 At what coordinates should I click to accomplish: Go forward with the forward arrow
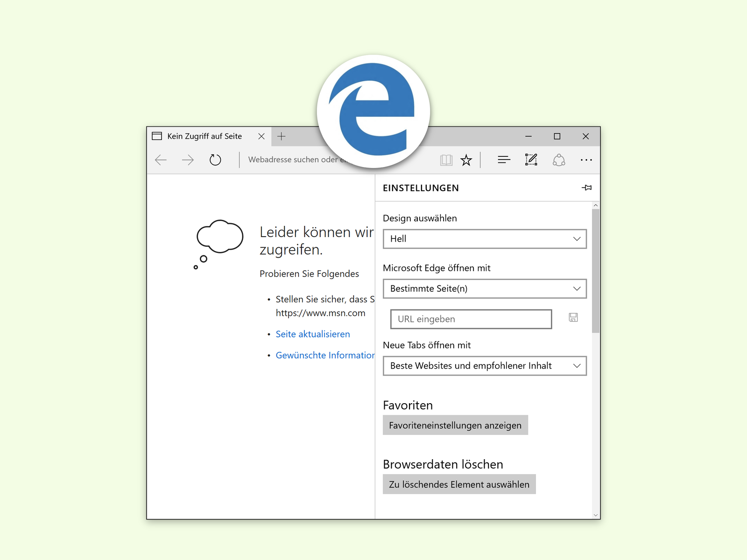188,160
